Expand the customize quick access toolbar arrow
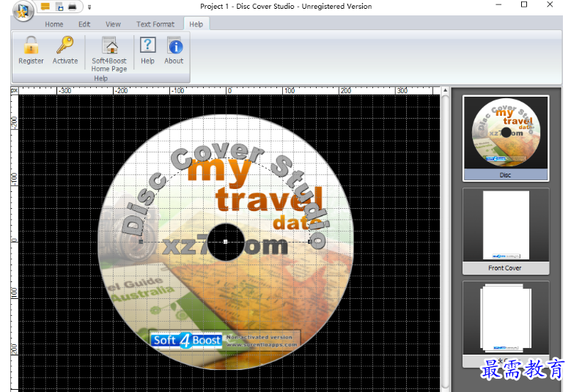Viewport: 571px width, 392px height. coord(89,7)
